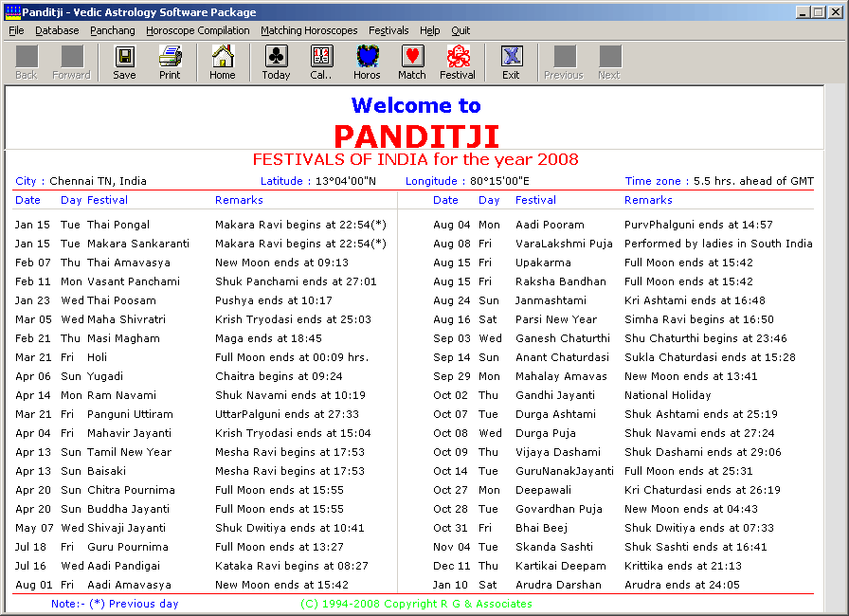849x616 pixels.
Task: Click the 'Aadi Pooram' festival entry
Action: click(x=550, y=225)
